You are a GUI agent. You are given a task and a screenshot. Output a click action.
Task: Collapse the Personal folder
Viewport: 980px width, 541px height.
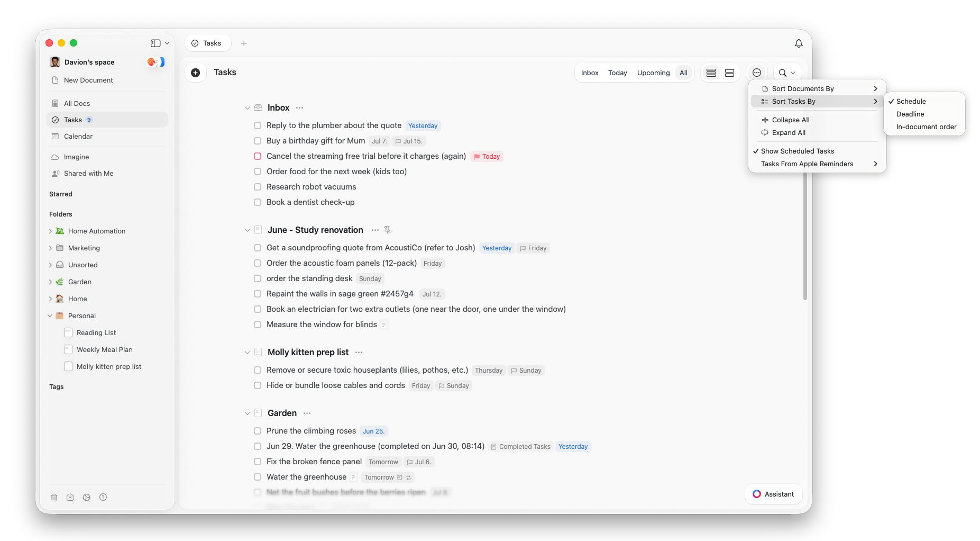pyautogui.click(x=50, y=316)
